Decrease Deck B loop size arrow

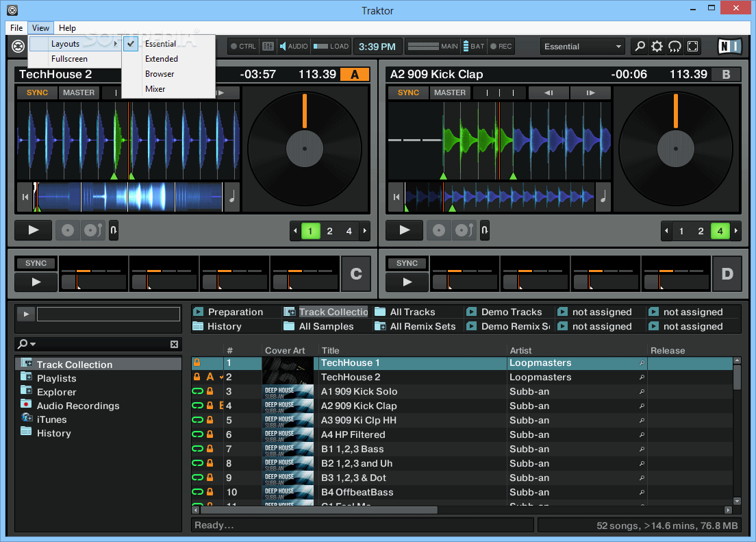pyautogui.click(x=666, y=231)
